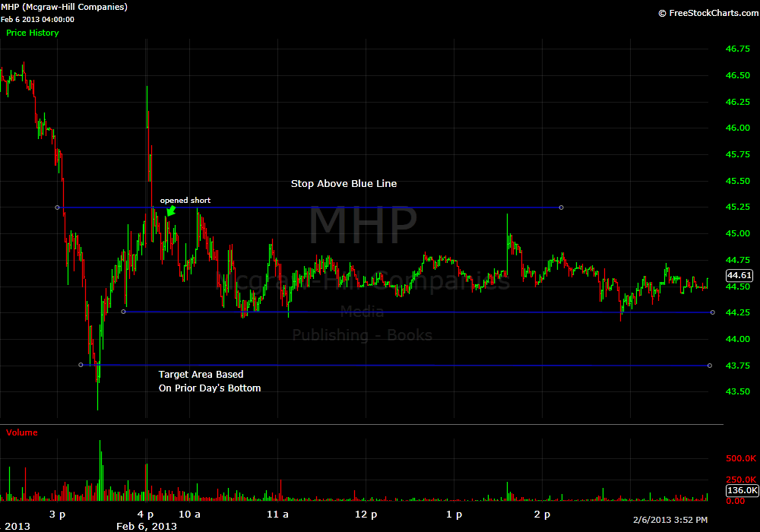Viewport: 760px width, 532px height.
Task: Select the 45.25 price axis label
Action: (738, 207)
